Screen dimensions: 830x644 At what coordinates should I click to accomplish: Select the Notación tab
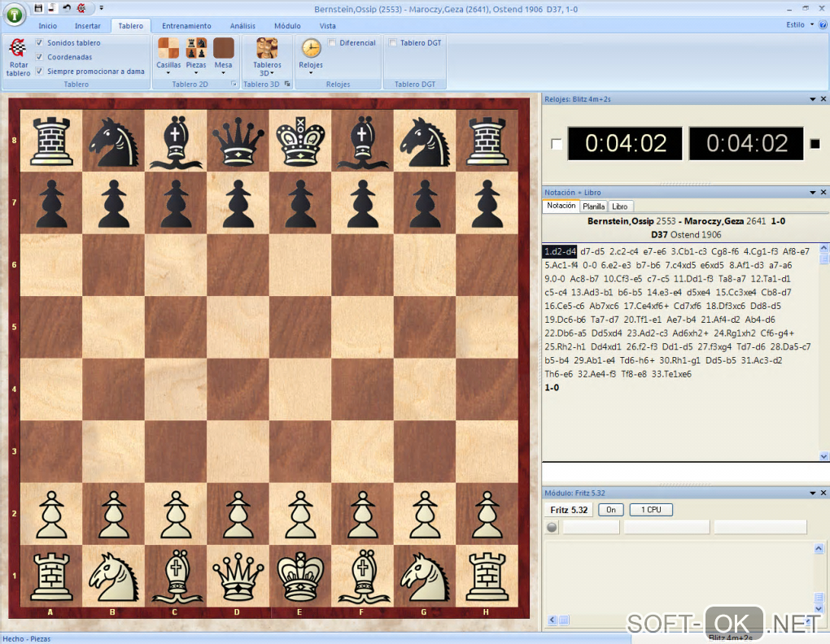[561, 206]
